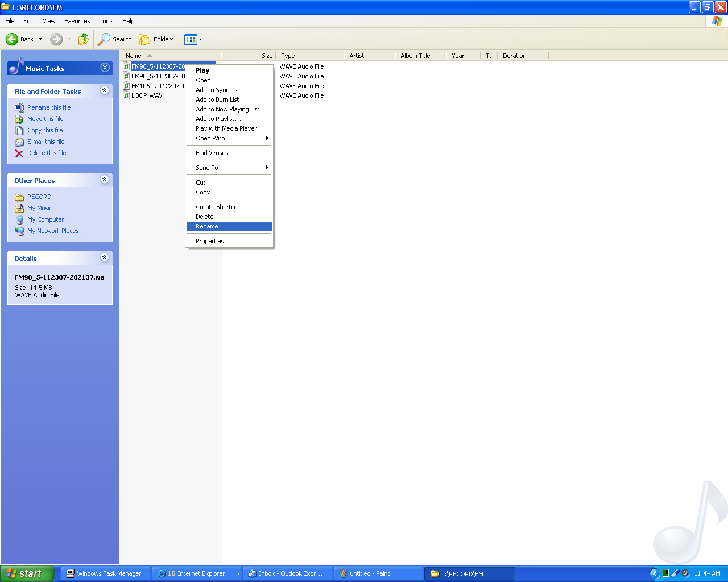The width and height of the screenshot is (728, 582).
Task: Open the RECORD folder link
Action: tap(39, 197)
